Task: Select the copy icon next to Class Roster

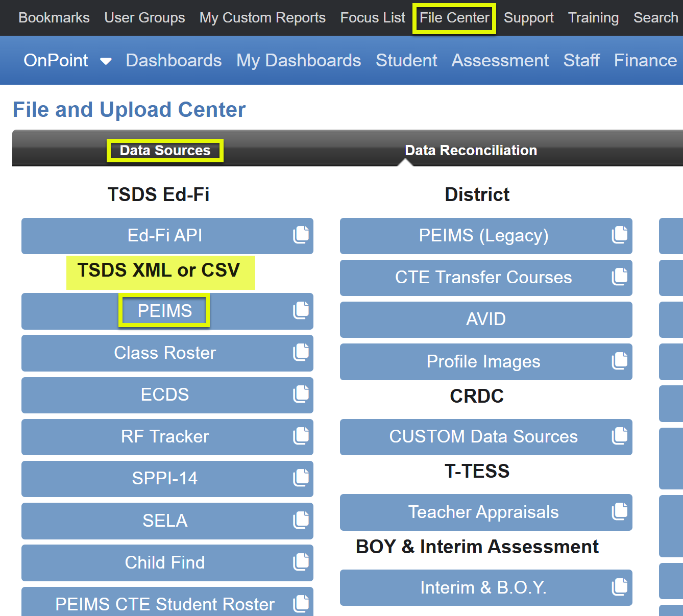Action: click(302, 352)
